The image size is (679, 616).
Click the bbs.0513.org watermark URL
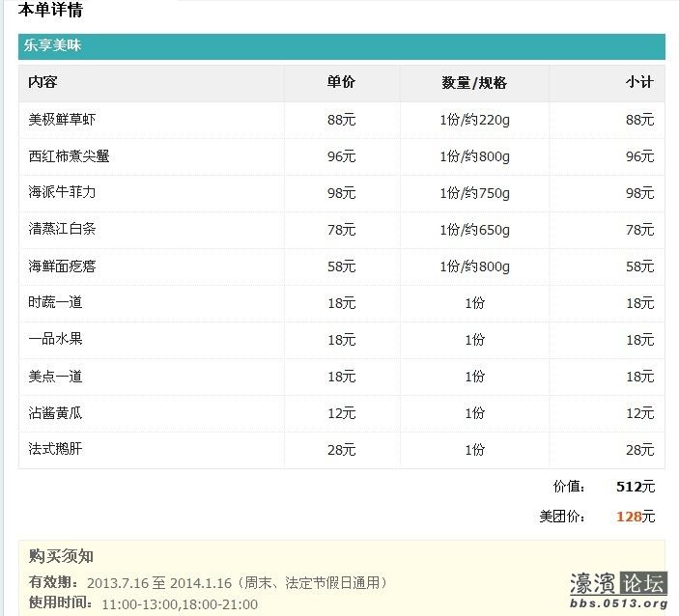[618, 604]
